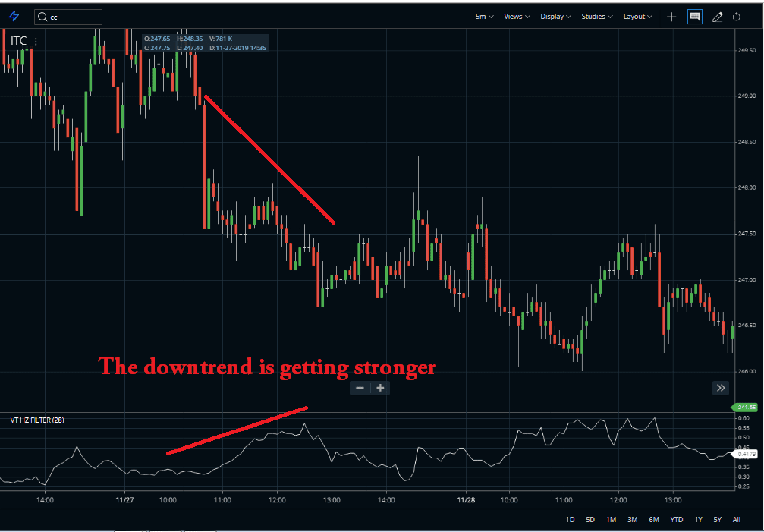Select the 1Y range
This screenshot has height=532, width=764.
click(x=699, y=520)
